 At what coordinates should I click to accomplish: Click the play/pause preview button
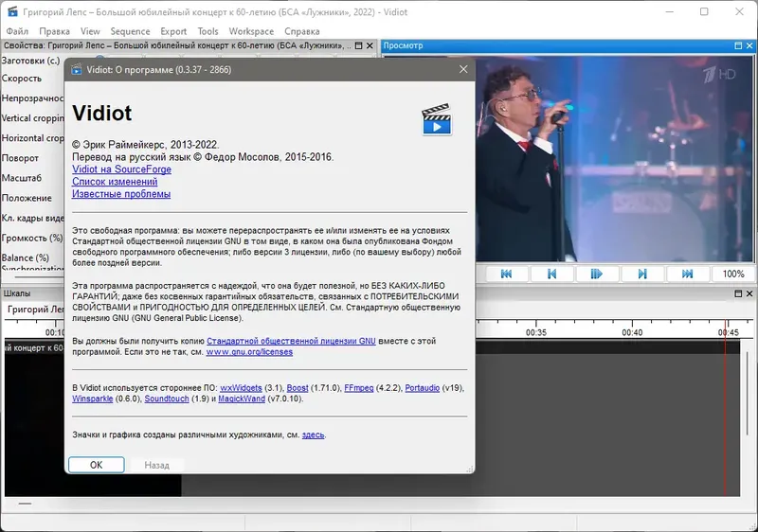tap(597, 274)
